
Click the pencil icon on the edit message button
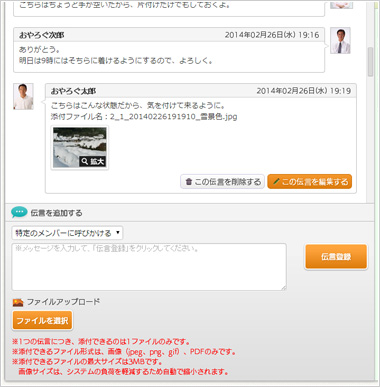pyautogui.click(x=276, y=182)
